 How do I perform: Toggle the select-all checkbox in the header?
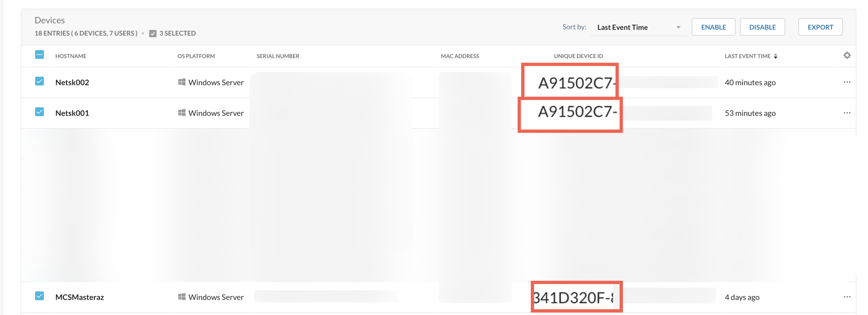[x=39, y=55]
